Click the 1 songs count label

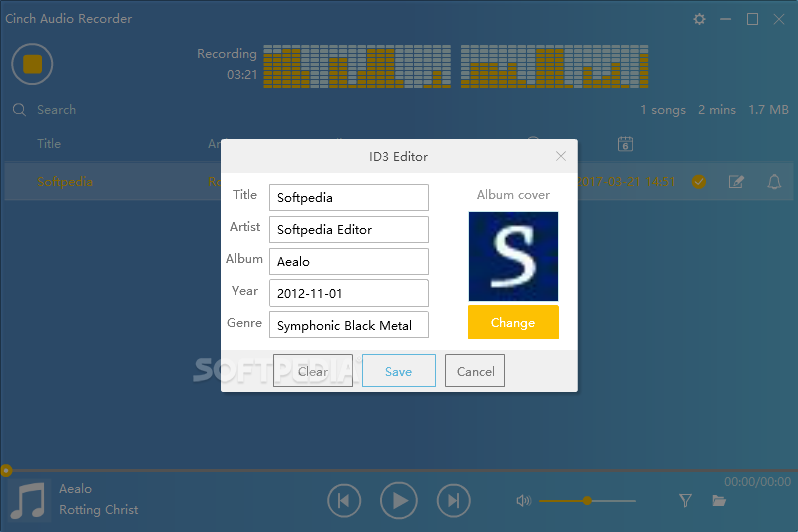tap(663, 110)
